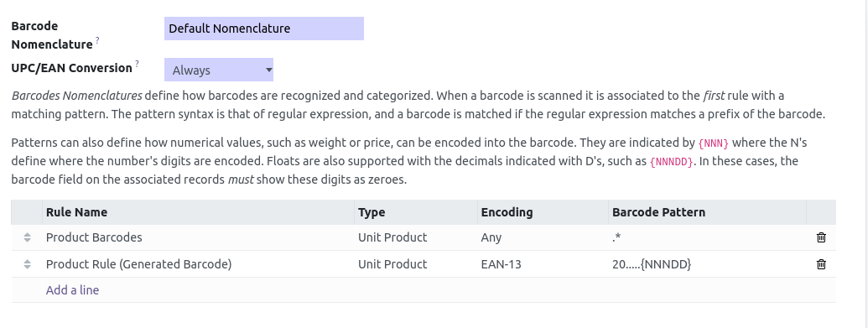Open the UPC/EAN Conversion dropdown
The image size is (868, 328).
[x=219, y=70]
